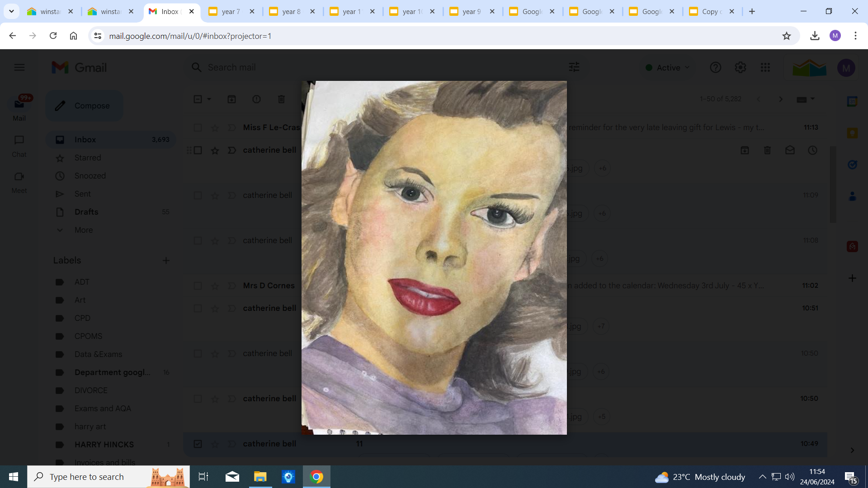Image resolution: width=868 pixels, height=488 pixels.
Task: Open the Support help question-mark icon
Action: (715, 67)
